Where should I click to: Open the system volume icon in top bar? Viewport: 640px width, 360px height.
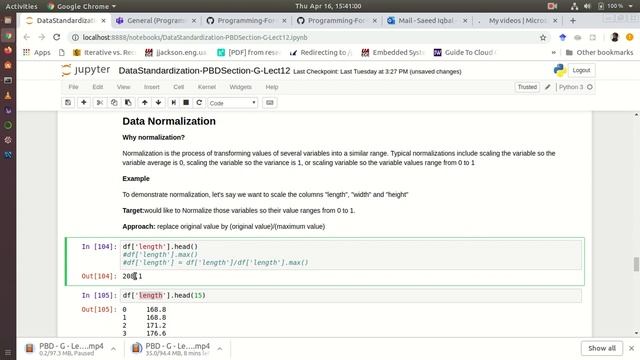point(587,6)
